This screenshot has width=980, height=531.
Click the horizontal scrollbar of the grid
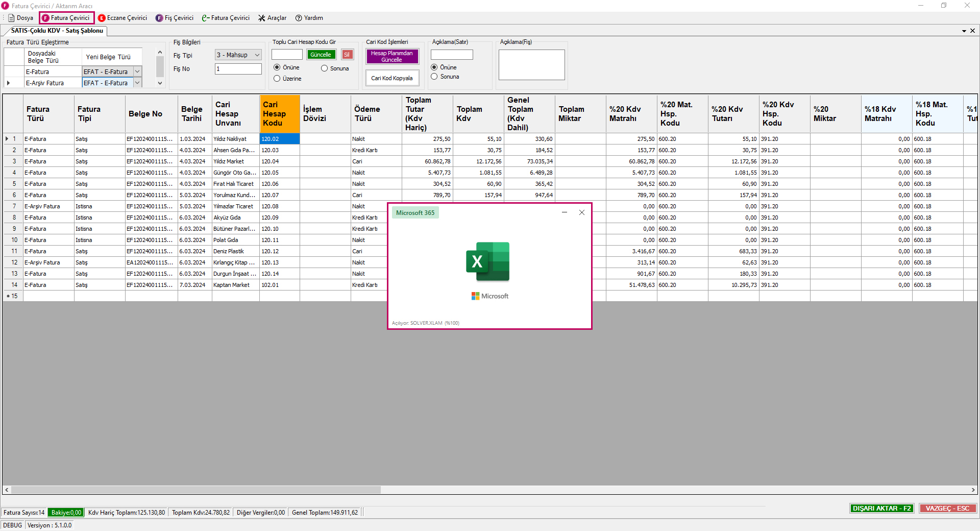(195, 490)
